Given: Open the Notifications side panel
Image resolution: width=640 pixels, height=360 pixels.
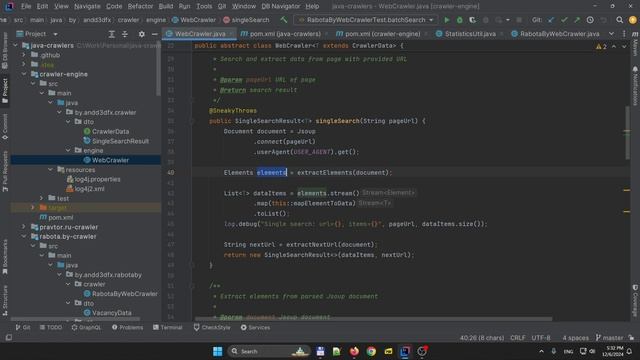Looking at the screenshot, I should (635, 87).
